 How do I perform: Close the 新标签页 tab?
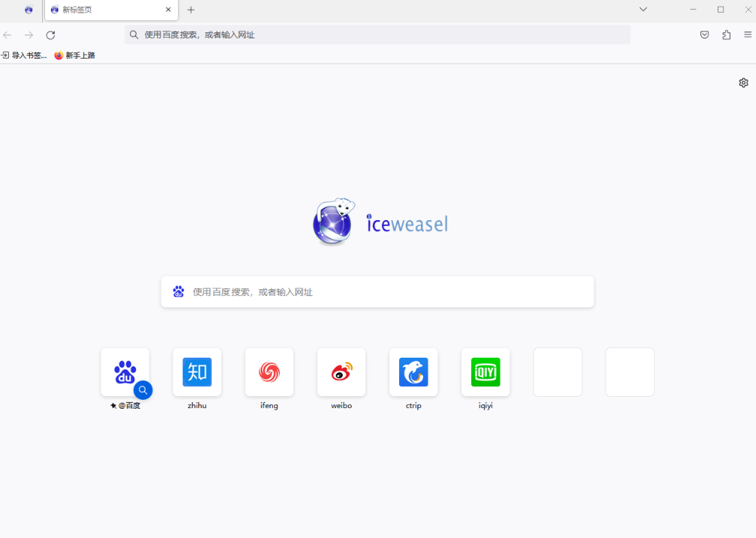point(168,10)
